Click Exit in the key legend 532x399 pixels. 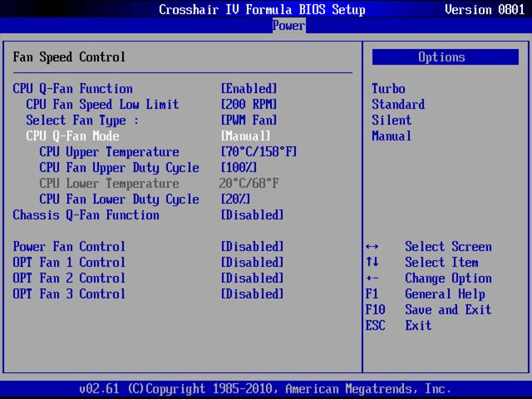pyautogui.click(x=418, y=326)
